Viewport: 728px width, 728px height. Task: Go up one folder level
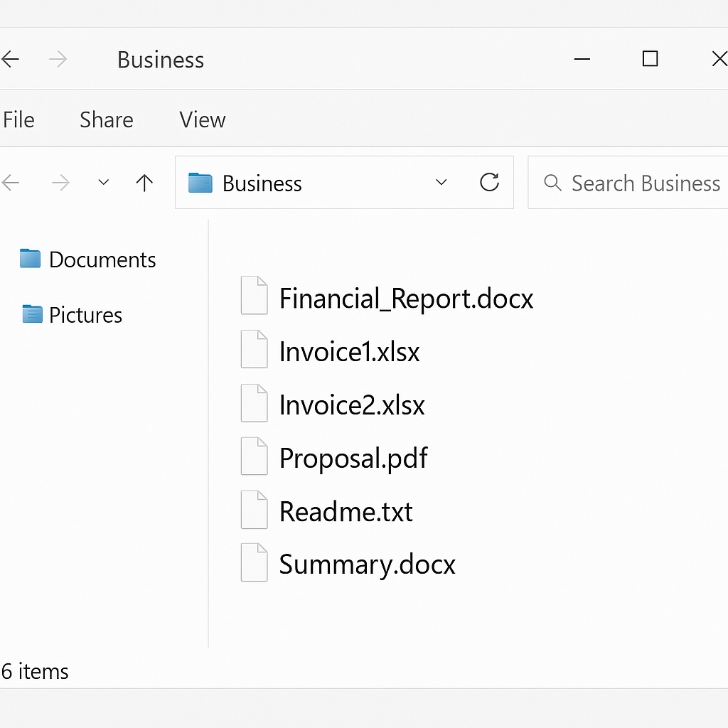coord(144,183)
